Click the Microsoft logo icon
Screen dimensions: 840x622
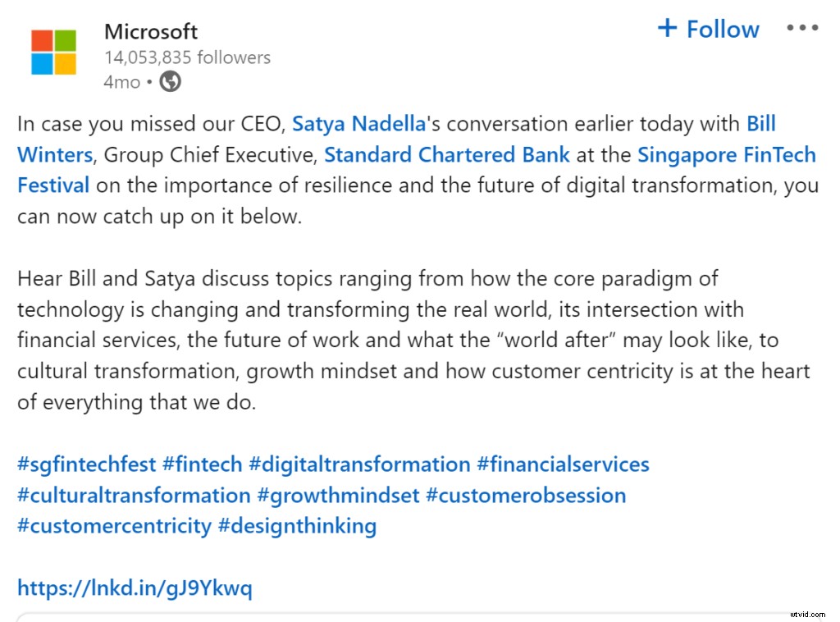pos(54,53)
